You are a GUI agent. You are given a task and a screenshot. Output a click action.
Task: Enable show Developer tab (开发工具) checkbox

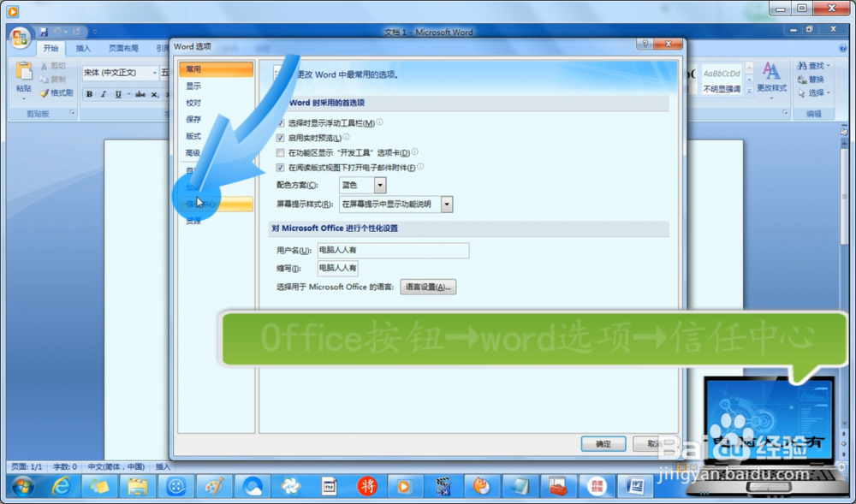coord(280,152)
